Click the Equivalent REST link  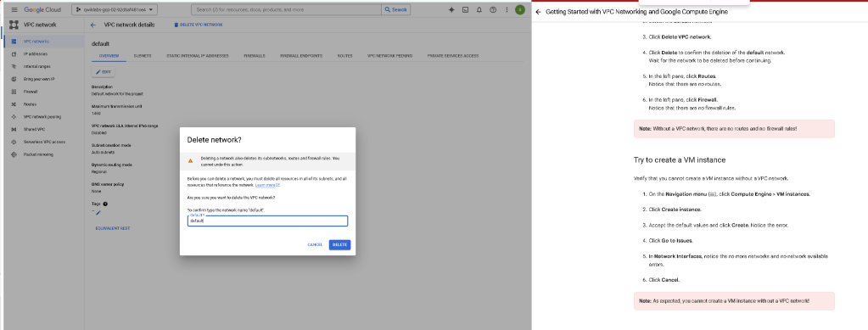112,228
